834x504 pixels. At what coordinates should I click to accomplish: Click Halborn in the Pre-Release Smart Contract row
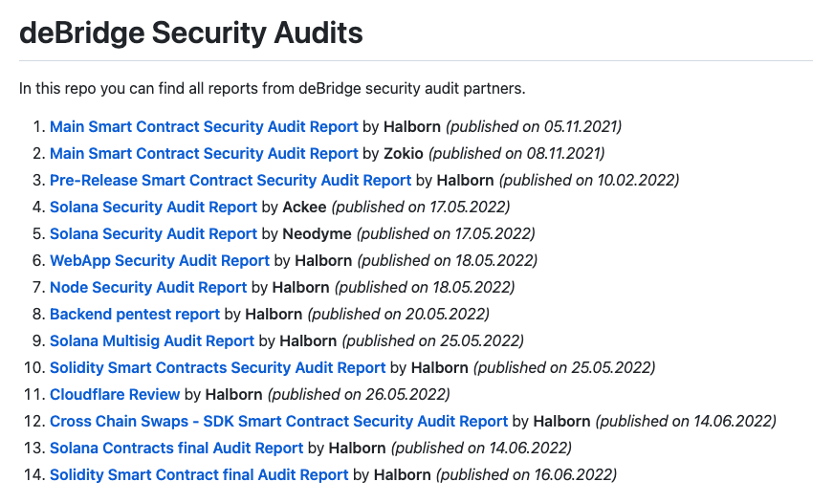point(466,180)
